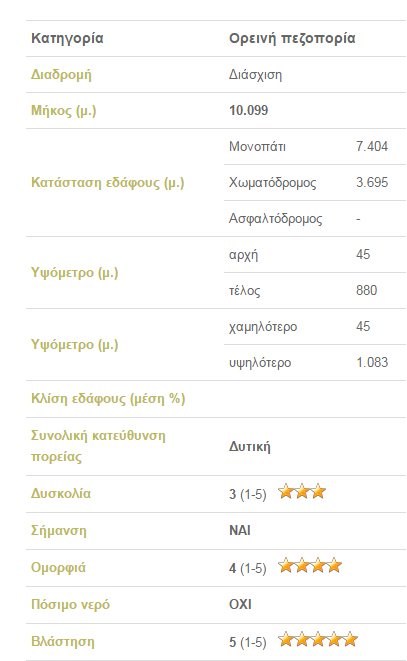
Task: Click the last star in Βλάστηση row
Action: [350, 640]
